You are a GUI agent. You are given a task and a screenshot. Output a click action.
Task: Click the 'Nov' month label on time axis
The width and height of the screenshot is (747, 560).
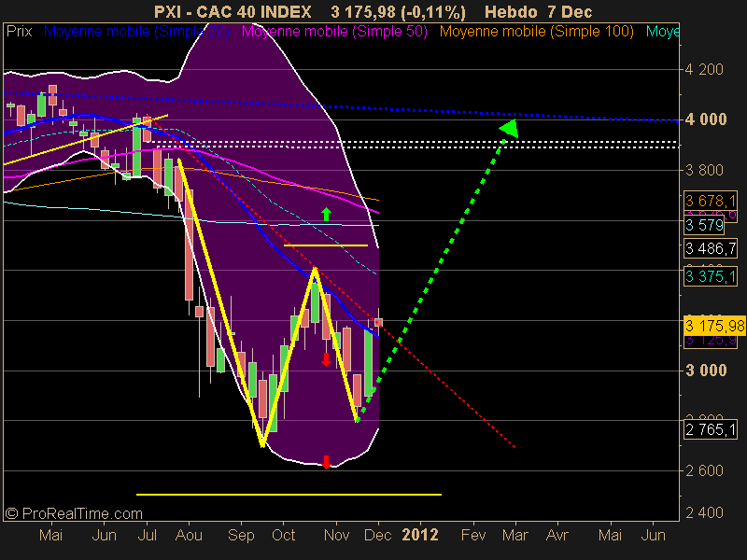337,535
